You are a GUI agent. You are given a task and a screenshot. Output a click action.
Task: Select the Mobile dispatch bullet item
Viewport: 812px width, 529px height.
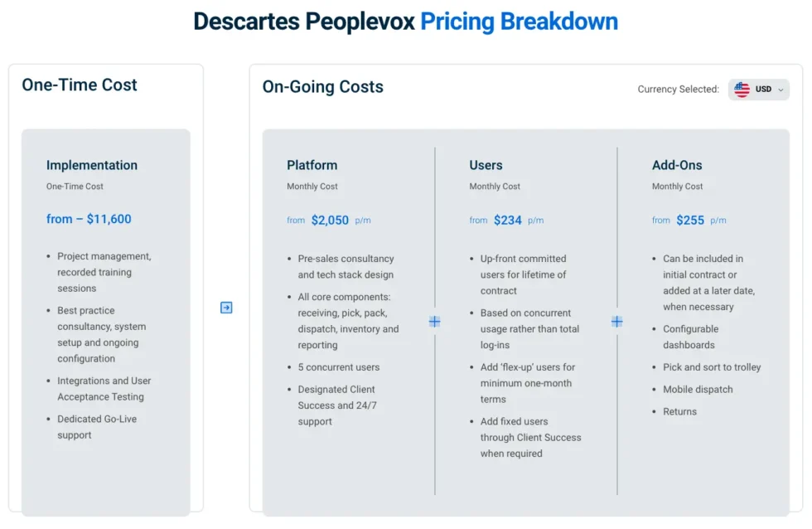pos(698,389)
